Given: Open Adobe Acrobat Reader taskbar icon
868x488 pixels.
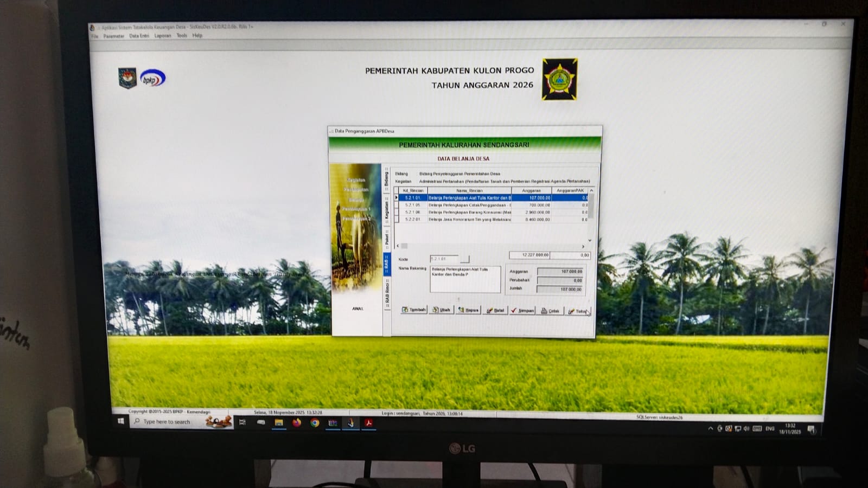Looking at the screenshot, I should pos(369,423).
